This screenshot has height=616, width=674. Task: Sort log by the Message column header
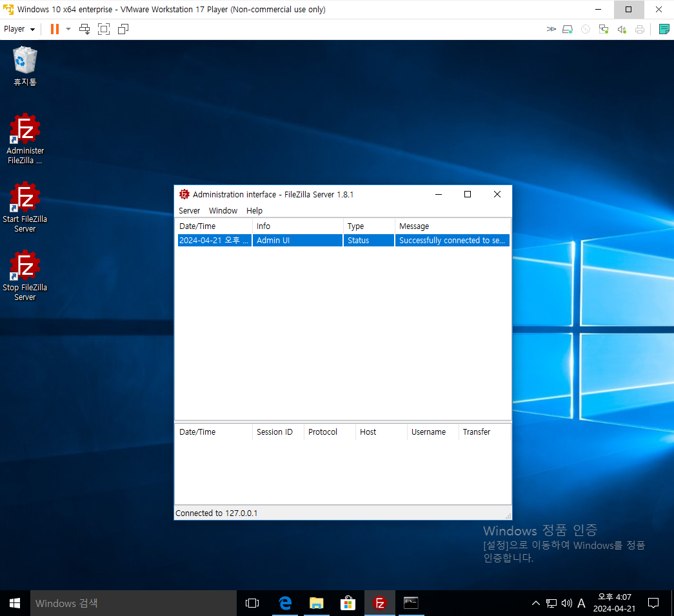tap(452, 226)
